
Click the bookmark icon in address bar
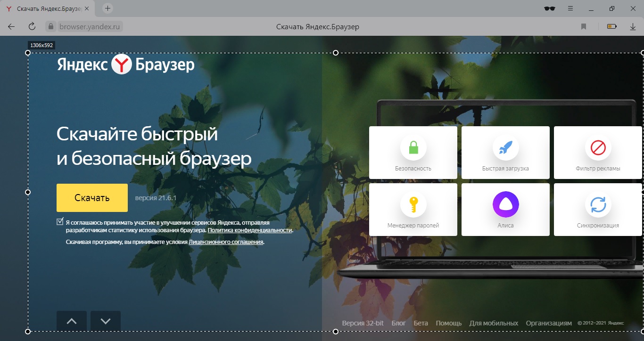pos(584,27)
